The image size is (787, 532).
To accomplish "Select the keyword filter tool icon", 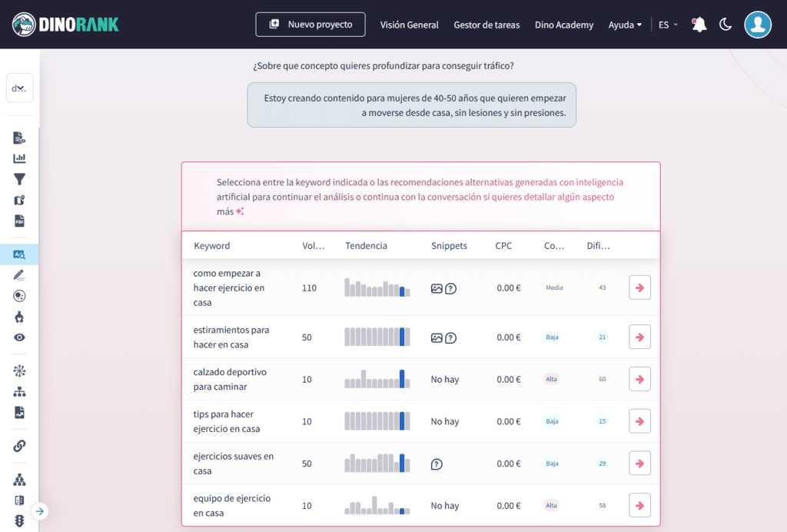I will click(x=19, y=179).
